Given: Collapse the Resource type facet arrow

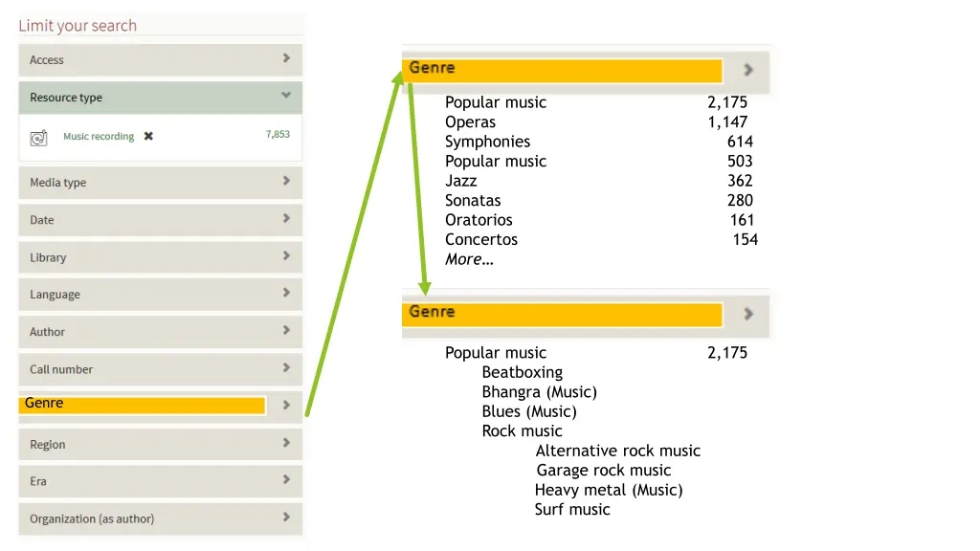Looking at the screenshot, I should point(286,96).
